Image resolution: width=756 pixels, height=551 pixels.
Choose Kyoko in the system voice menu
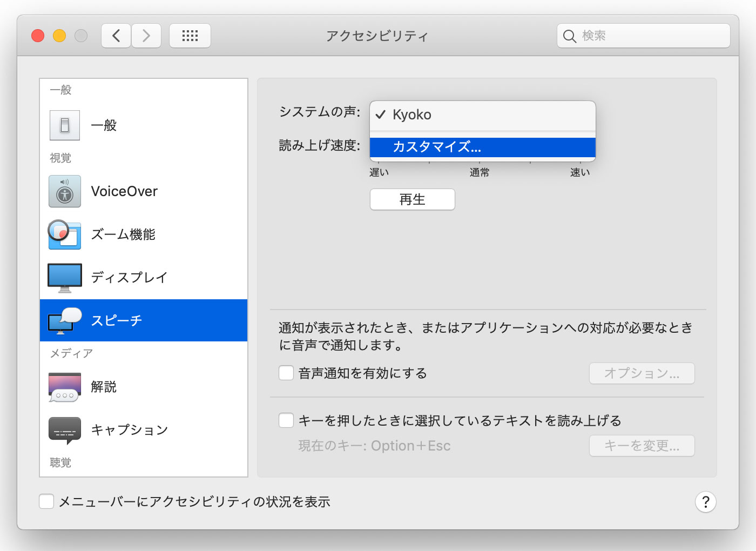click(483, 115)
